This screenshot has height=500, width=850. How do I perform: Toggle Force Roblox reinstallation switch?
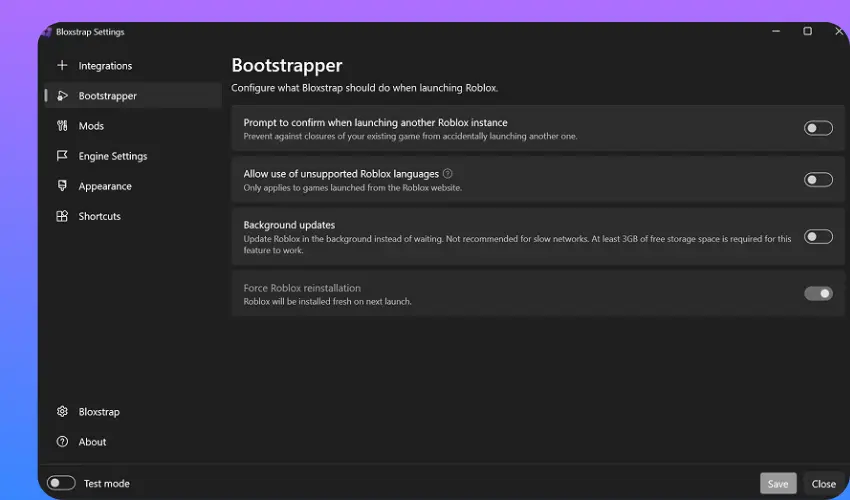[x=818, y=294]
